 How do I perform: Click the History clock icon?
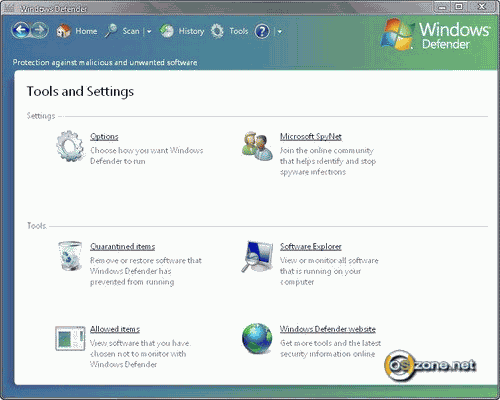tap(167, 31)
